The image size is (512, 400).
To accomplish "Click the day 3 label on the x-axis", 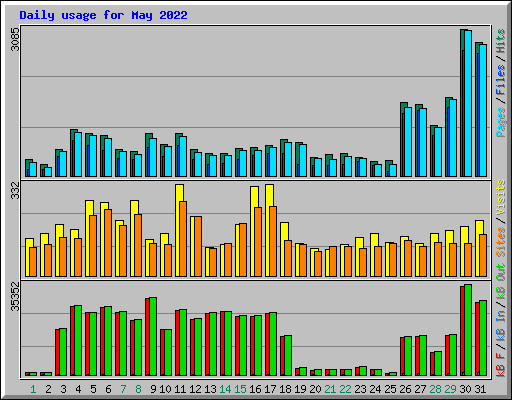I will (63, 389).
